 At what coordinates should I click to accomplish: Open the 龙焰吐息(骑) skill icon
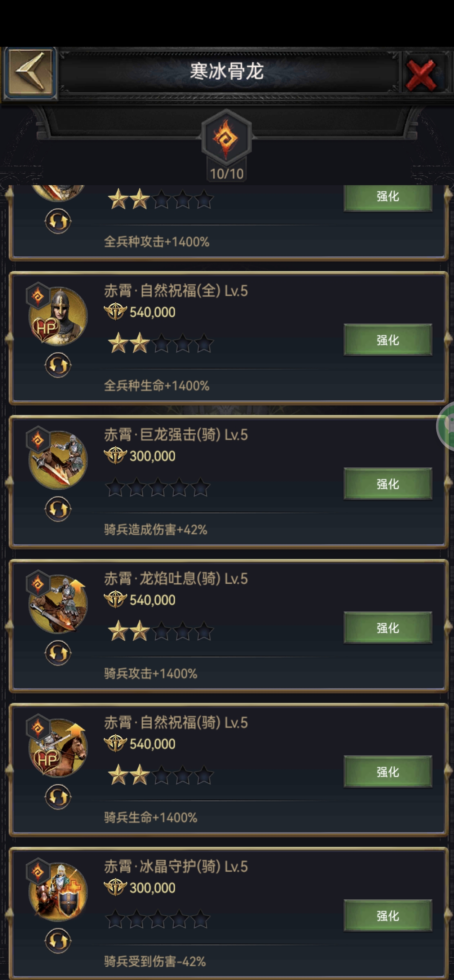[58, 603]
